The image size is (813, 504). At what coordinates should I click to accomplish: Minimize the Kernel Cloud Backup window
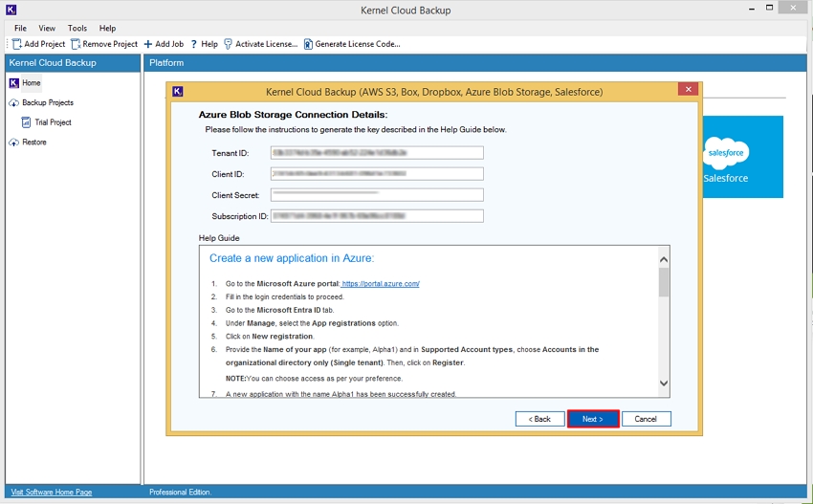(751, 9)
